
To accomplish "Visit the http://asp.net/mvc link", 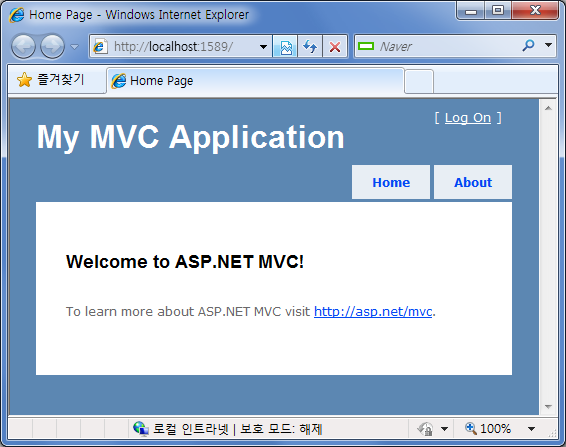I will [x=373, y=311].
